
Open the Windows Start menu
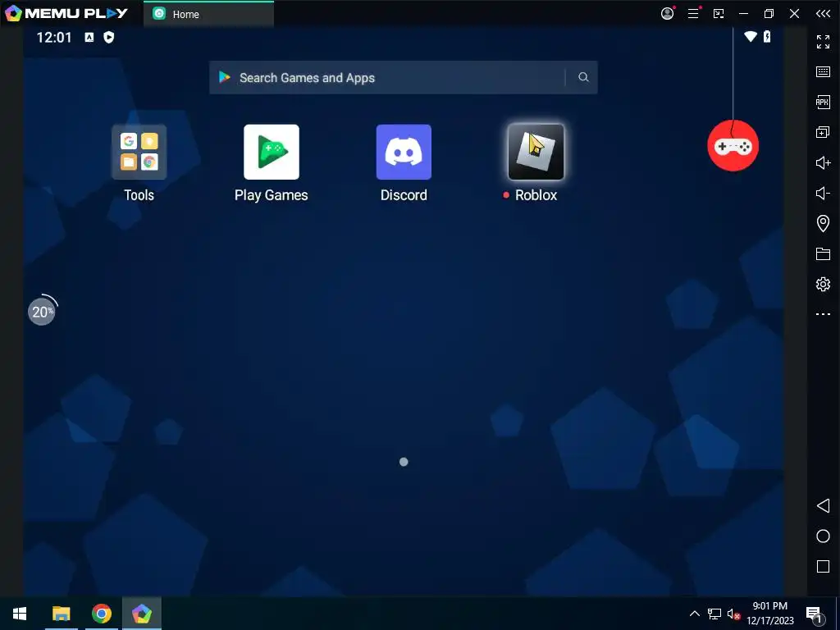[x=20, y=614]
